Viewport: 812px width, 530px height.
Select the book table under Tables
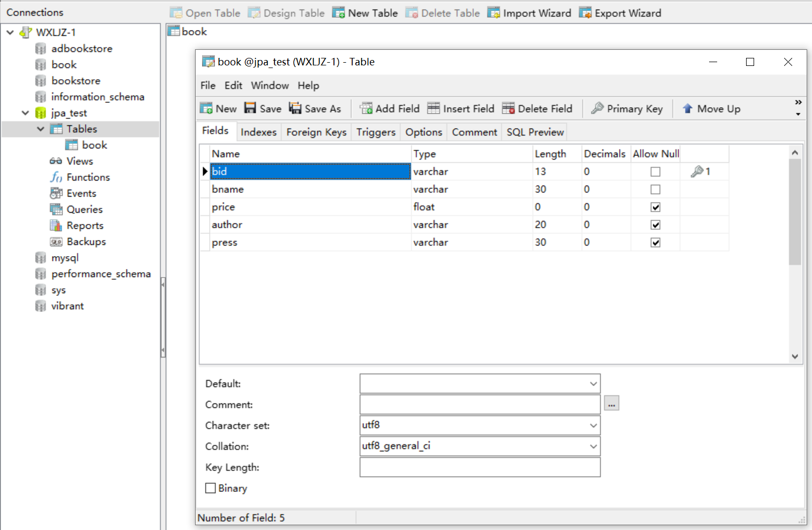[x=94, y=145]
